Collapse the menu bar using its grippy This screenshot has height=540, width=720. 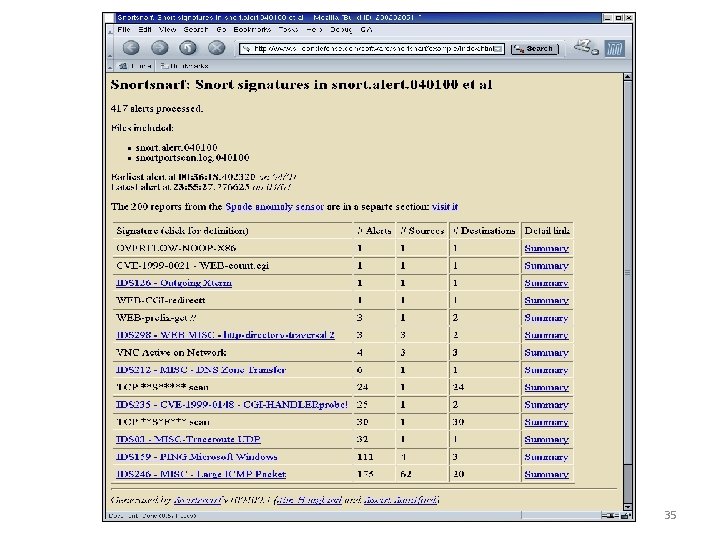tap(110, 30)
